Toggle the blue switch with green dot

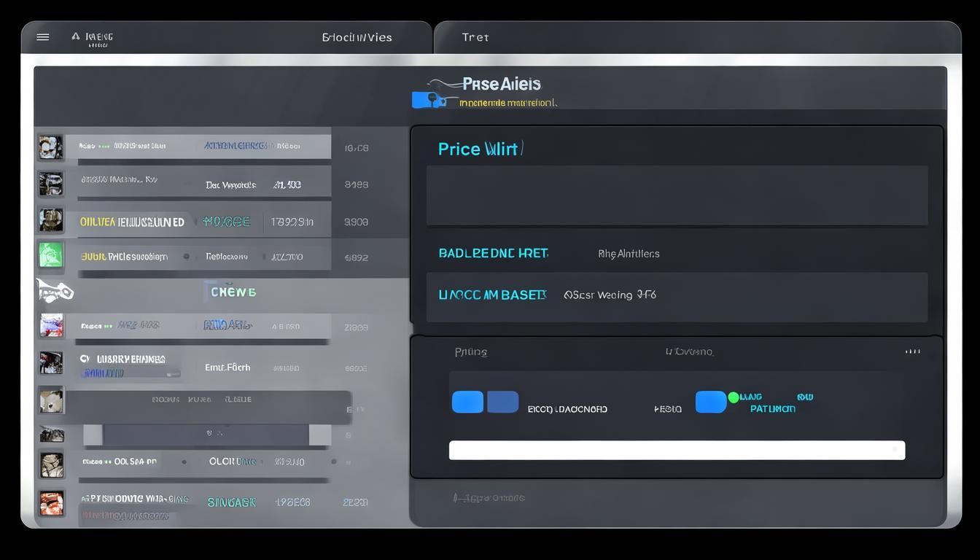coord(712,402)
